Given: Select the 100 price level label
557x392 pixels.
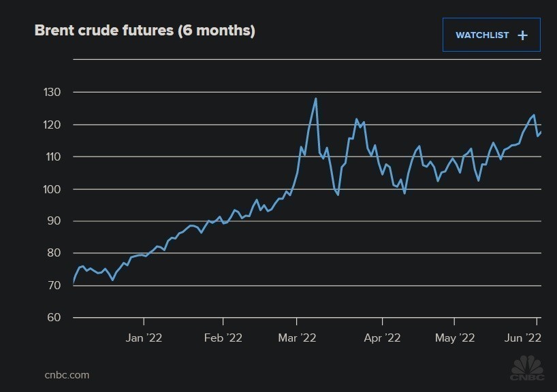Looking at the screenshot, I should coord(52,189).
